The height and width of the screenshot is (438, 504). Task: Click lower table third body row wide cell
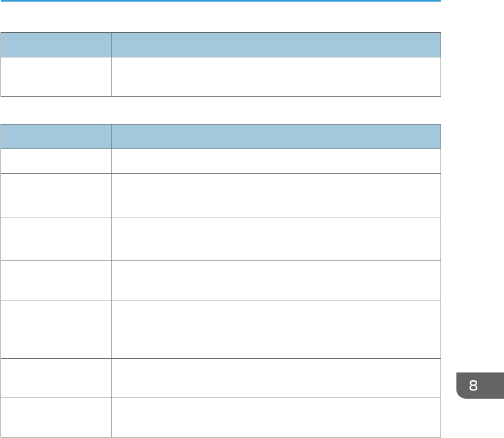point(276,239)
